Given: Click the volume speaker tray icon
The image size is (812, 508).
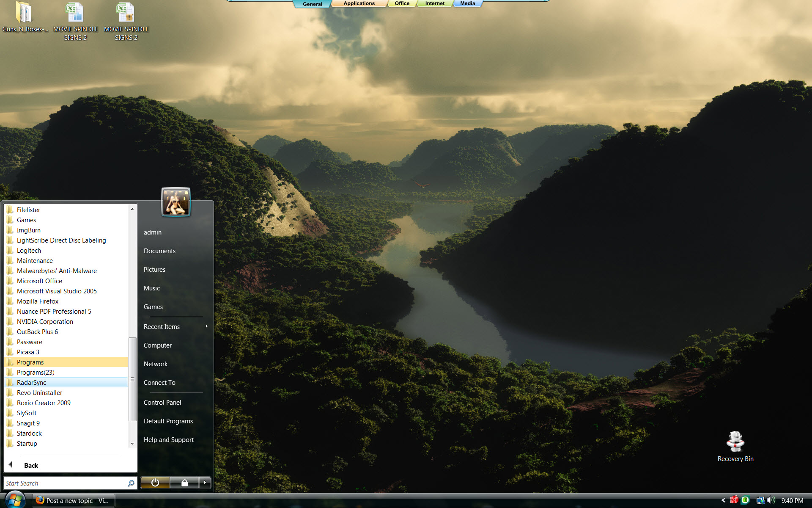Looking at the screenshot, I should (771, 500).
